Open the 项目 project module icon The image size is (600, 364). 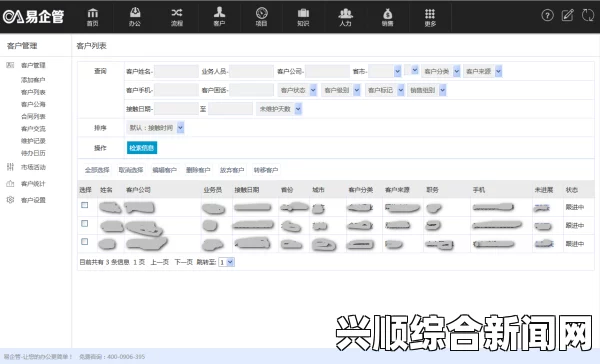261,17
